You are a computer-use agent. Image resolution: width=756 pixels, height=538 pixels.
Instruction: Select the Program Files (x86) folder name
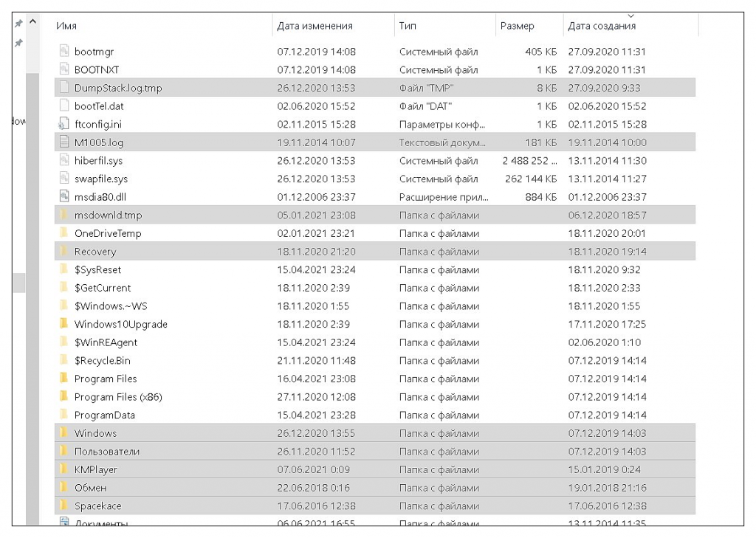point(118,397)
